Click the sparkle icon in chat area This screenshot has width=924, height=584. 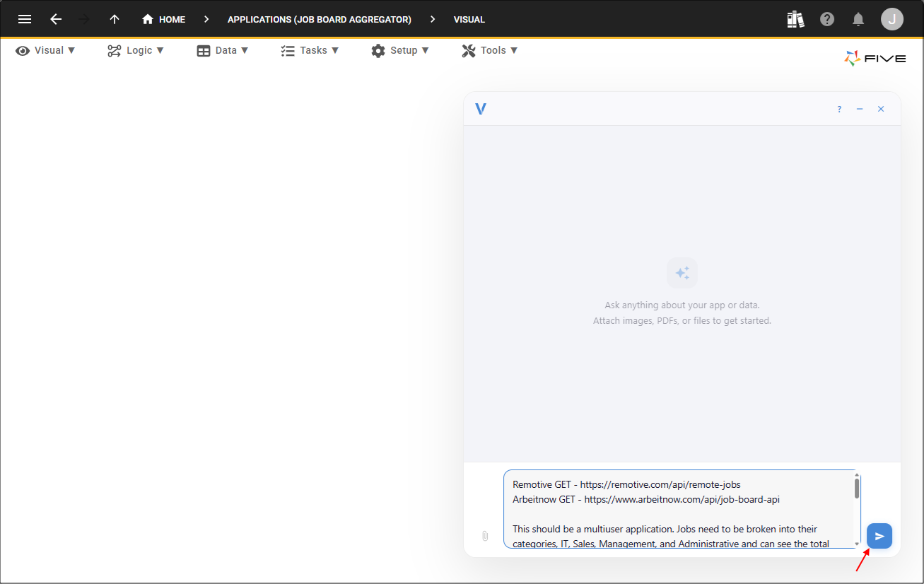click(682, 273)
